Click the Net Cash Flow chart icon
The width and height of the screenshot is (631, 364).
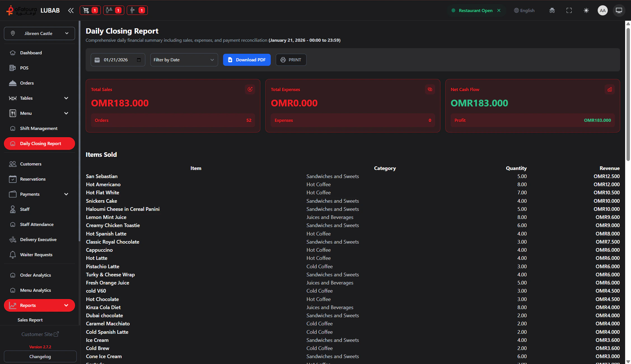[x=609, y=89]
